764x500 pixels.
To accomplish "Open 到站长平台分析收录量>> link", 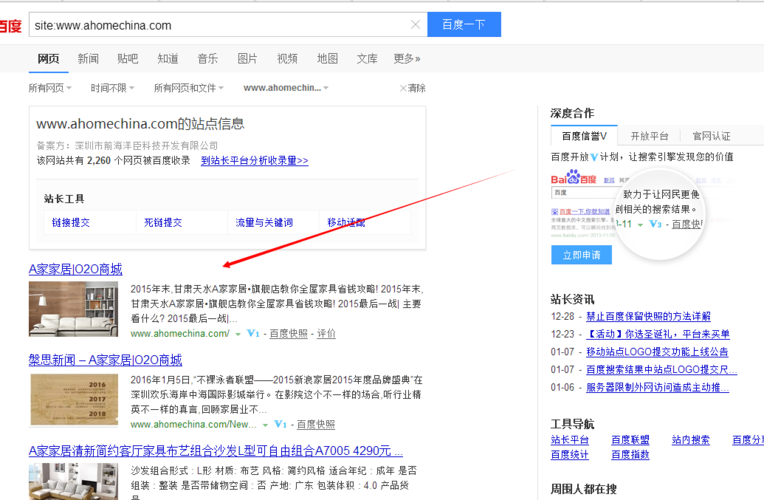I will 254,160.
